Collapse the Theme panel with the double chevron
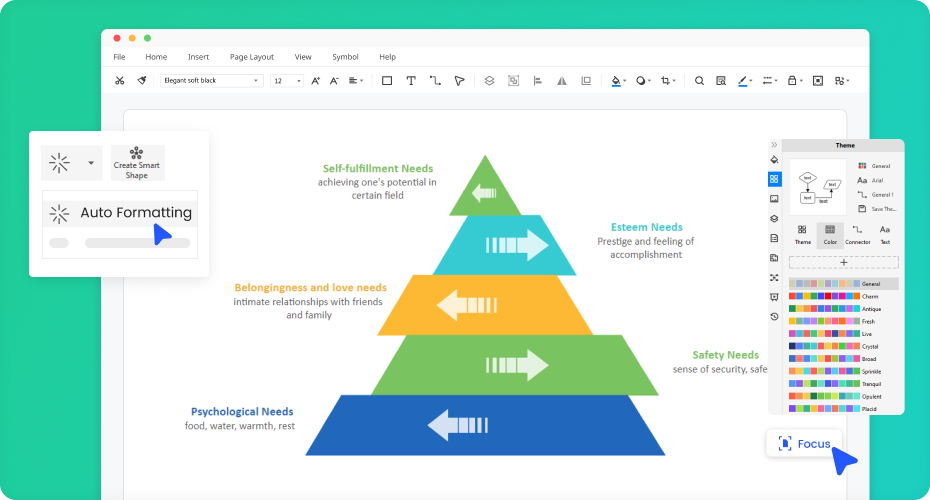The height and width of the screenshot is (500, 930). pyautogui.click(x=774, y=145)
